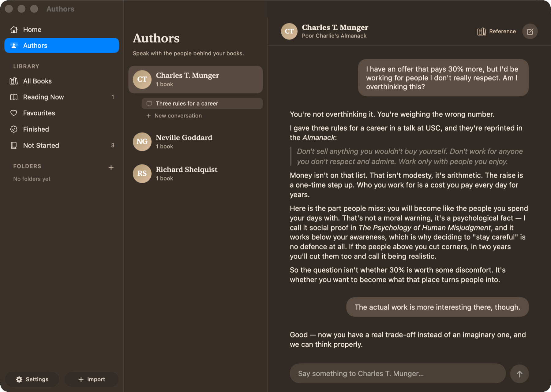Send message with the up-arrow button
This screenshot has height=392, width=551.
pyautogui.click(x=519, y=374)
